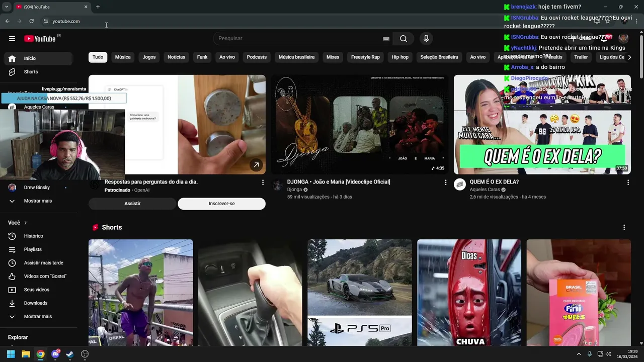
Task: Open Steam from the taskbar
Action: 70,354
